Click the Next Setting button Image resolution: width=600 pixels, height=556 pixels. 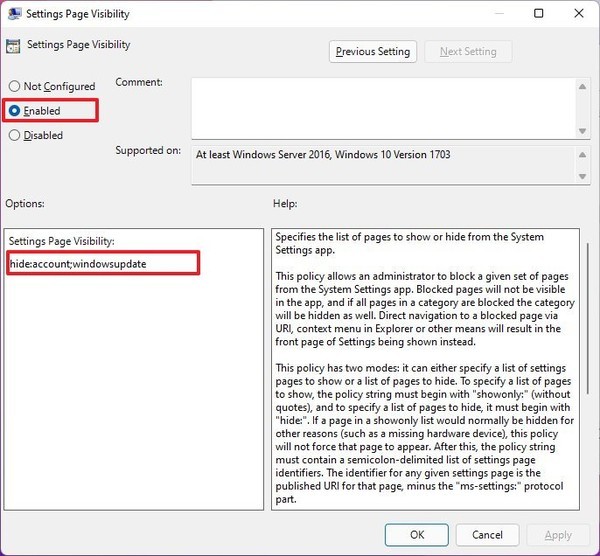point(468,52)
